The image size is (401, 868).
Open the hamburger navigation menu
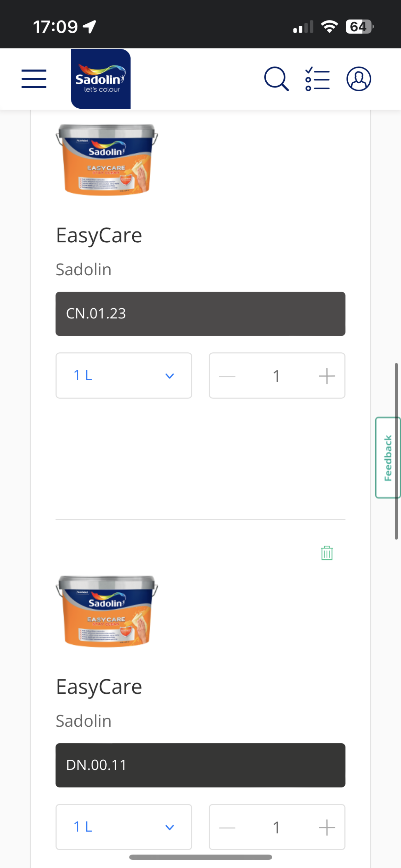pyautogui.click(x=34, y=79)
